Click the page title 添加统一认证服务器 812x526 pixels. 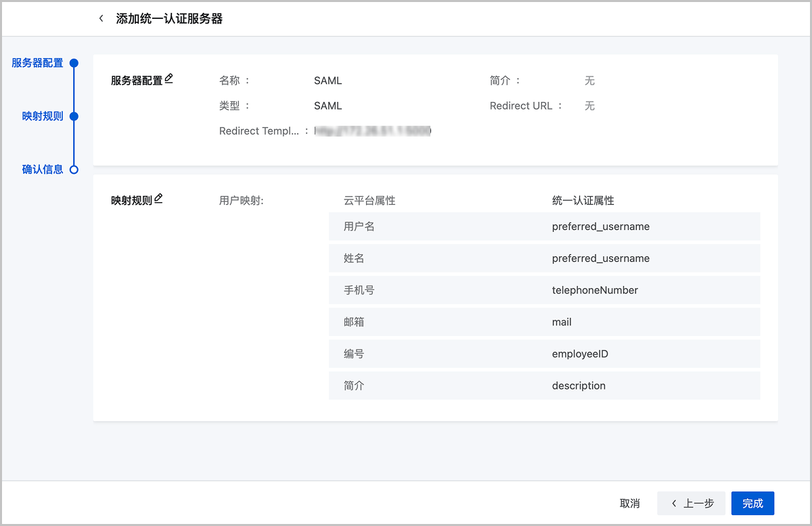169,19
